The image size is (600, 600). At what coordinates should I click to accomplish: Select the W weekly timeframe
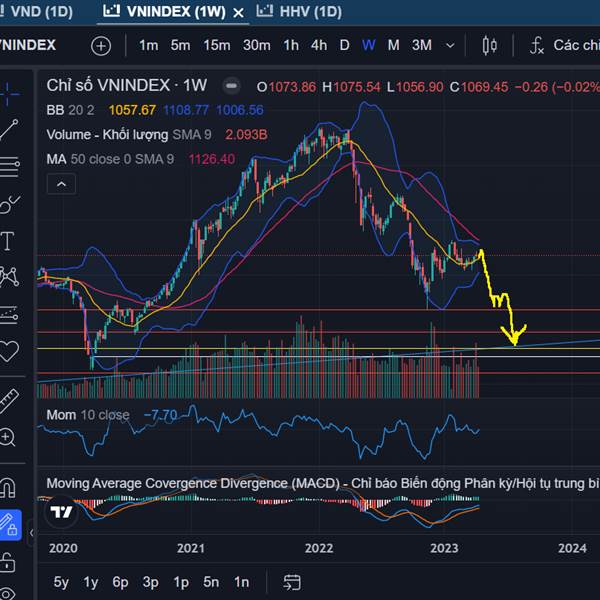368,46
